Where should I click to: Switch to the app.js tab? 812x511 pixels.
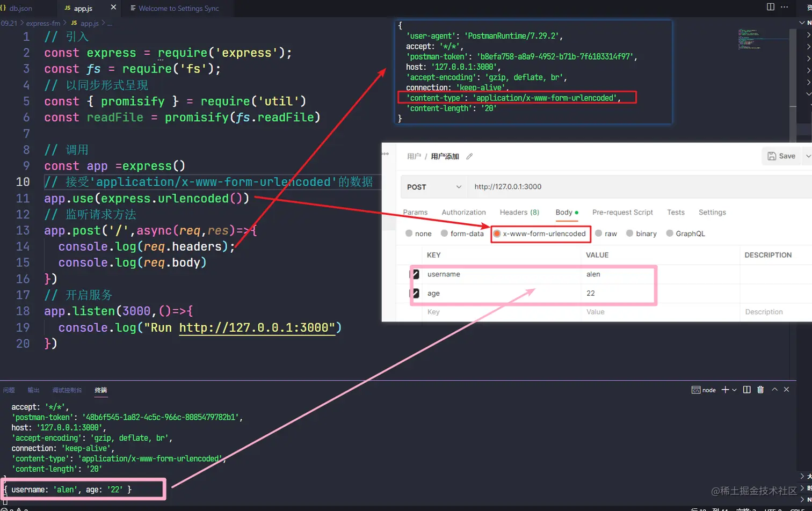tap(83, 8)
